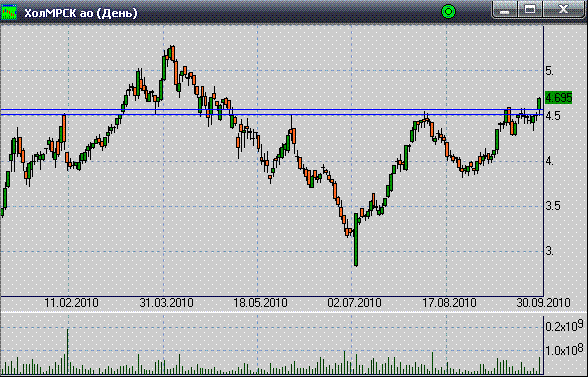The width and height of the screenshot is (588, 377).
Task: Click the current price label 4.695
Action: 559,98
